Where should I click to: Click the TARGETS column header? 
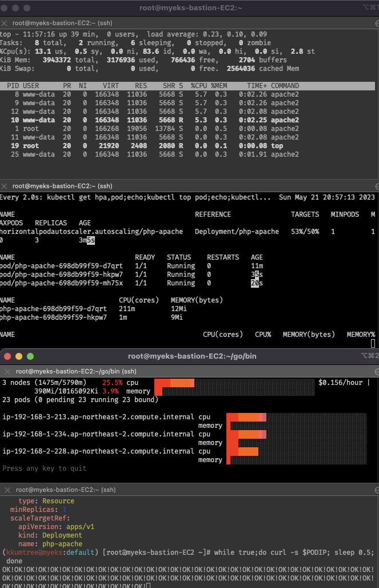click(305, 214)
